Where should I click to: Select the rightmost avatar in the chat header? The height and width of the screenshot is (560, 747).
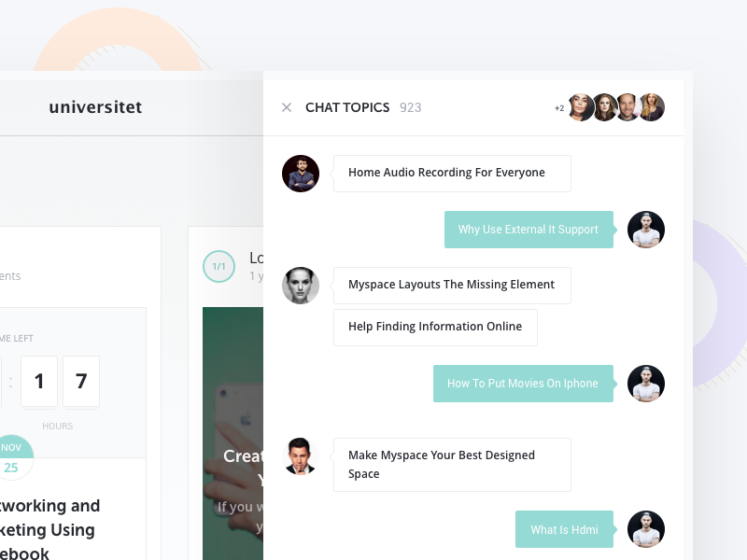coord(652,107)
